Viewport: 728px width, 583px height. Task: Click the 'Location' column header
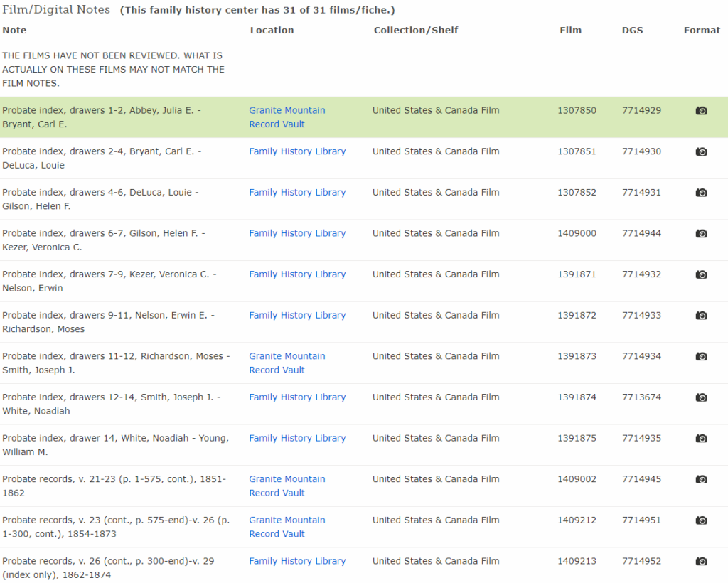pos(272,30)
